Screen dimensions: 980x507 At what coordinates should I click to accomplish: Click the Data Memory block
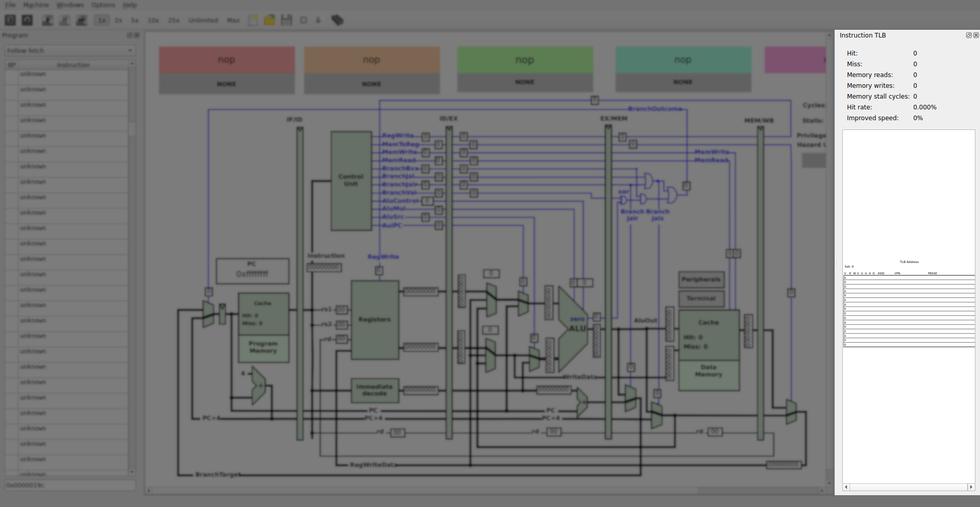[709, 375]
